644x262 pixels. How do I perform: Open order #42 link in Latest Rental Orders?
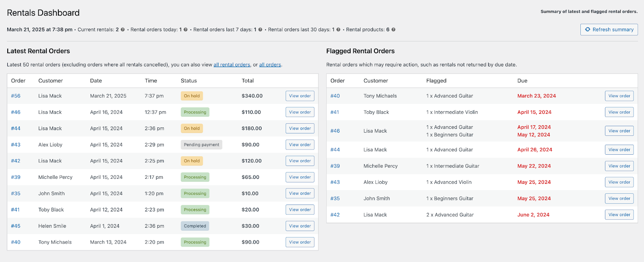click(x=16, y=161)
